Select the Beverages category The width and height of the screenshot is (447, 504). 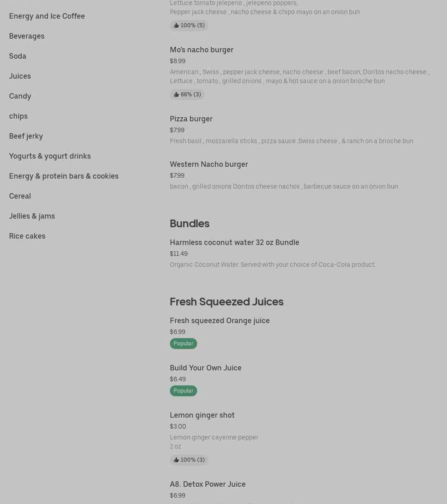tap(27, 36)
